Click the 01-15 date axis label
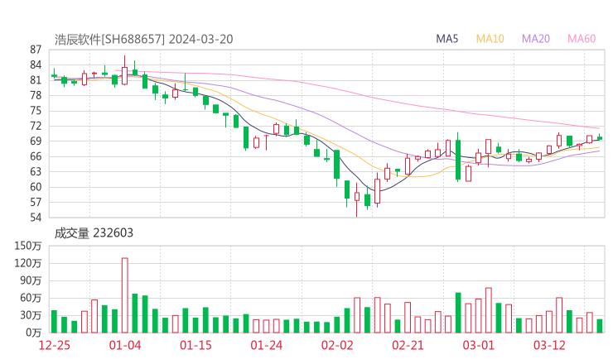The width and height of the screenshot is (613, 364). pos(195,345)
